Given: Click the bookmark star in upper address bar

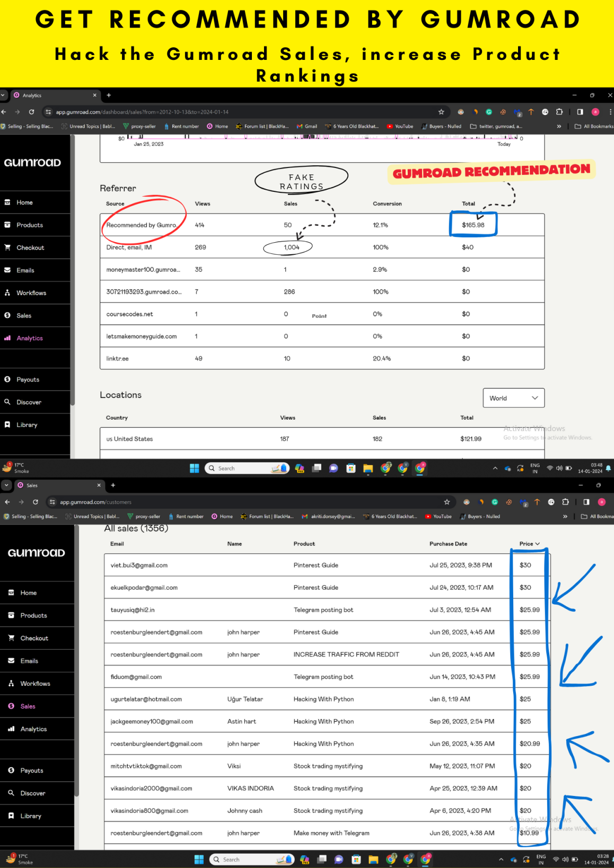Looking at the screenshot, I should coord(441,112).
